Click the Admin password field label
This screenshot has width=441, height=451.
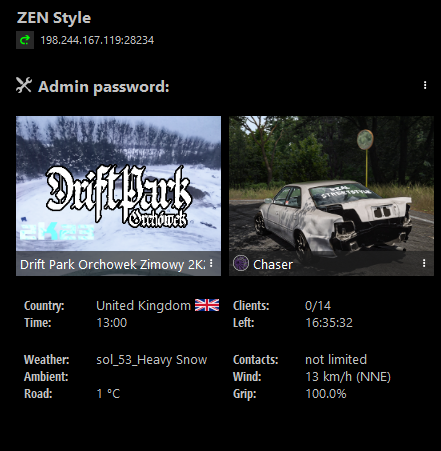point(104,87)
